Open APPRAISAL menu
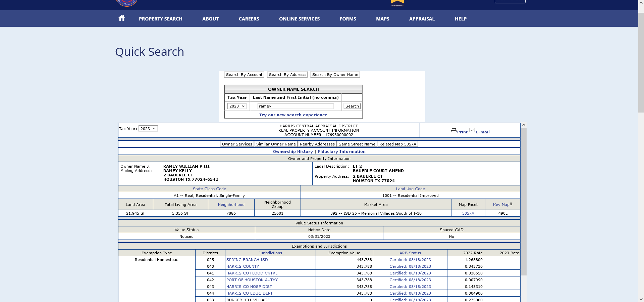 [422, 19]
